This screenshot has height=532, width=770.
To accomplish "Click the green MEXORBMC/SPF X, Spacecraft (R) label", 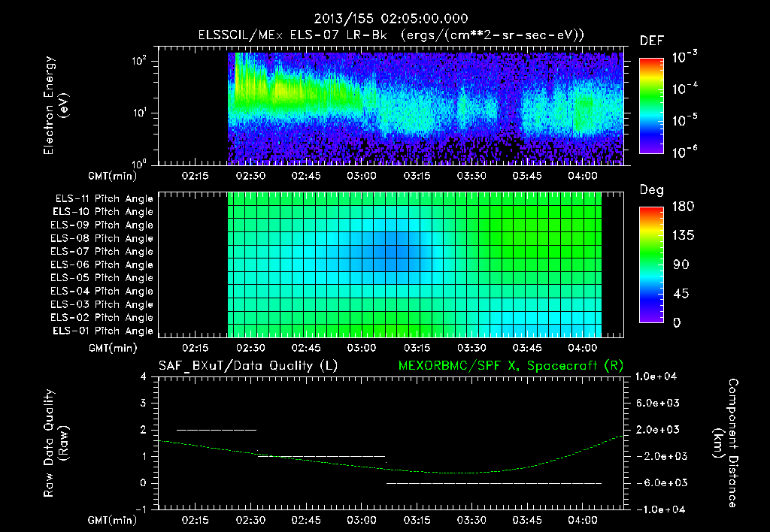I will 511,366.
